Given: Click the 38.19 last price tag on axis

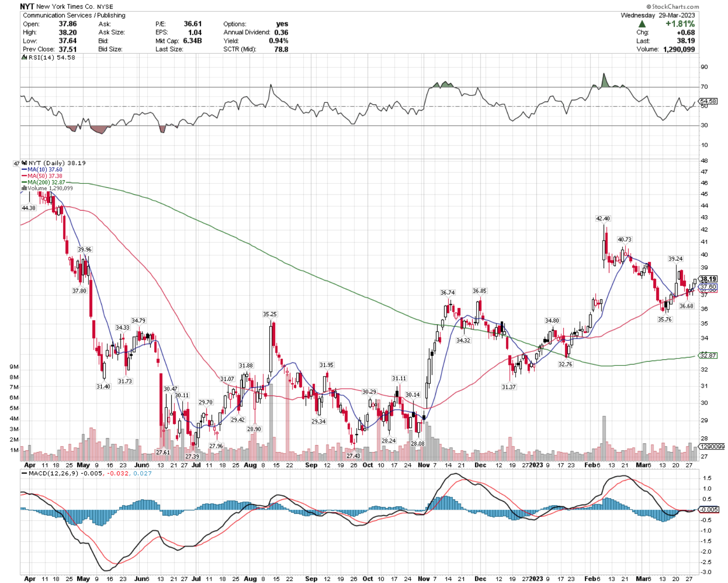Looking at the screenshot, I should pos(708,279).
